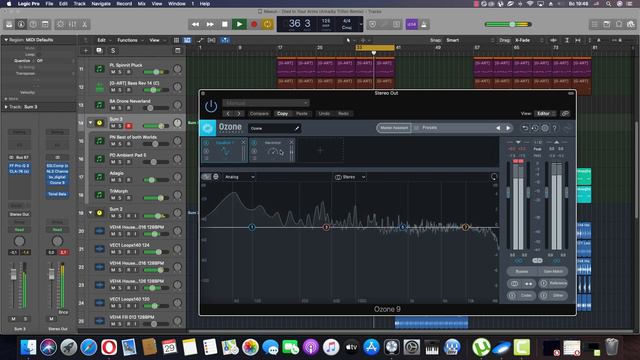Viewport: 640px width, 360px height.
Task: Collapse the Sum 3 track stack triangle
Action: [x=91, y=122]
